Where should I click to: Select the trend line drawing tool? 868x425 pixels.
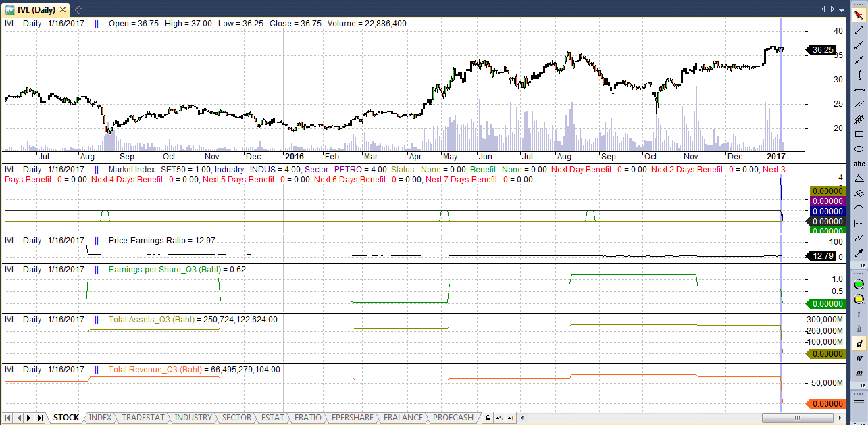(859, 30)
